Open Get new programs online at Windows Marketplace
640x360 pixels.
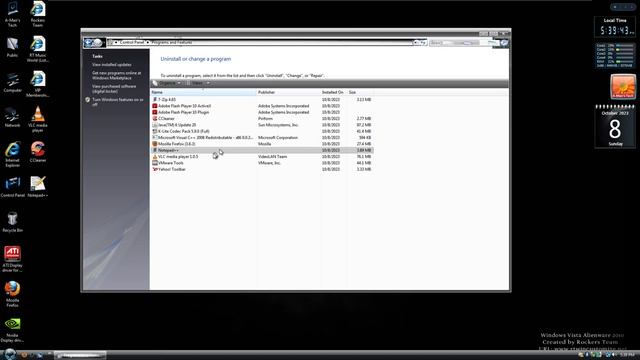click(x=116, y=76)
